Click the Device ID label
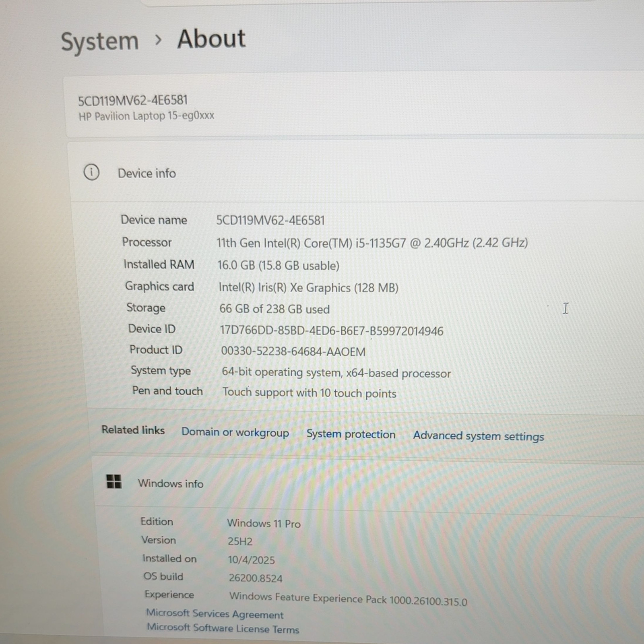 click(x=152, y=329)
